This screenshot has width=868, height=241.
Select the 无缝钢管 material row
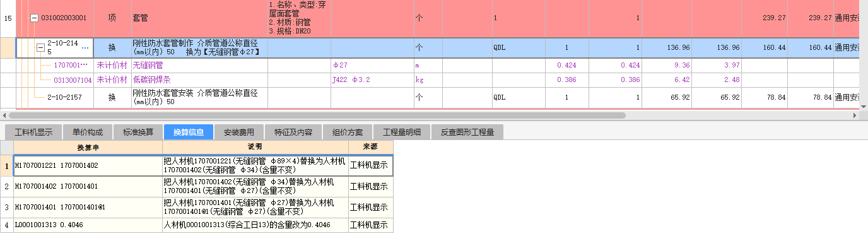point(429,66)
